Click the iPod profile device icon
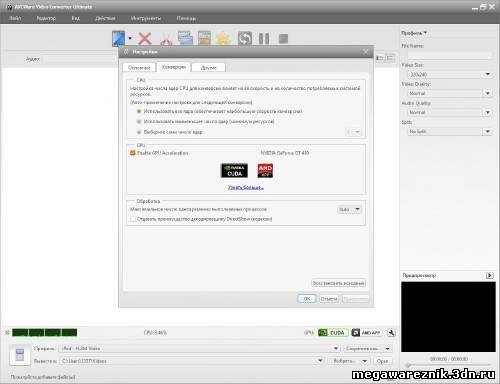Viewport: 500px width, 384px height. click(20, 355)
